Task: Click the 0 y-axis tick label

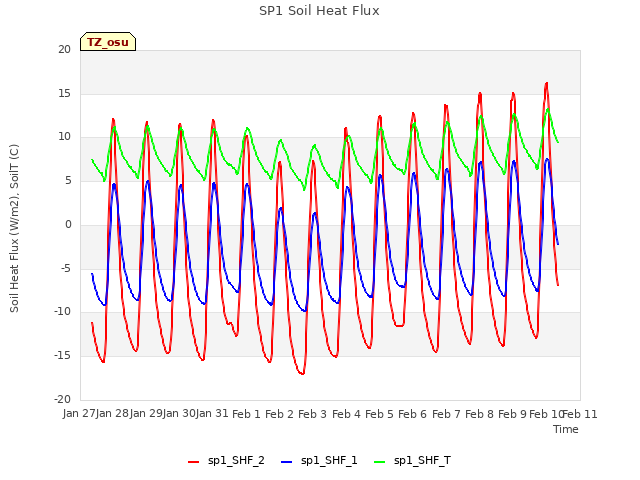Action: (x=68, y=225)
